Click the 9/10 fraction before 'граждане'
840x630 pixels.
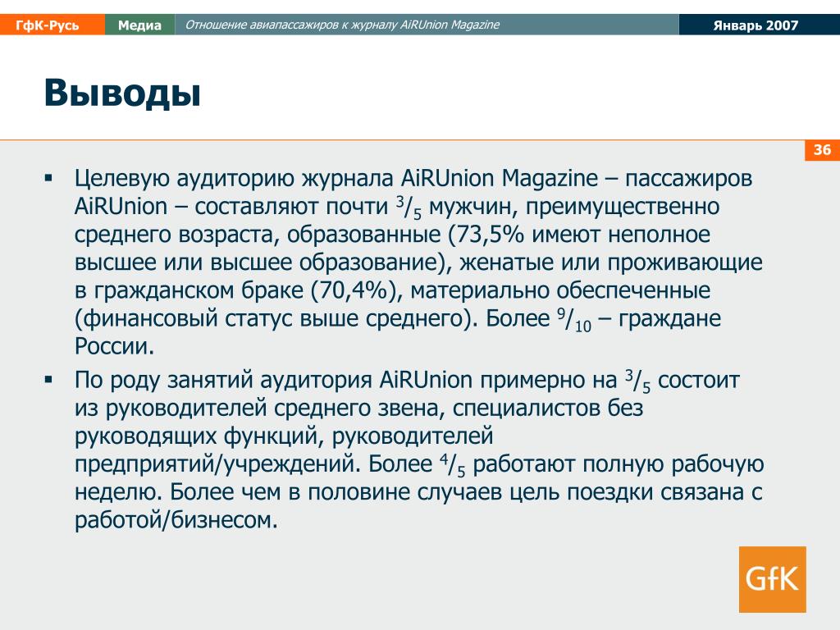coord(574,320)
